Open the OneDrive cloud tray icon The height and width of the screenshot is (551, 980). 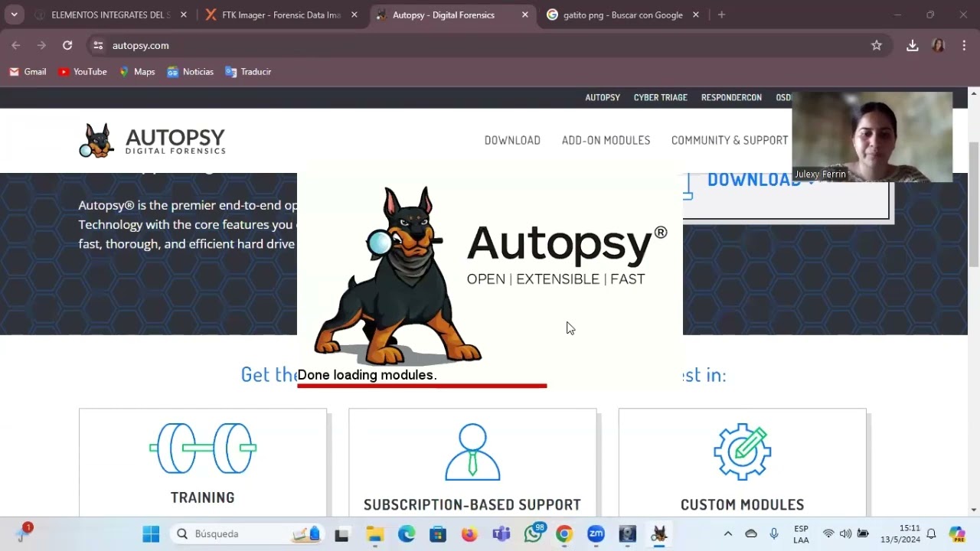[x=751, y=533]
